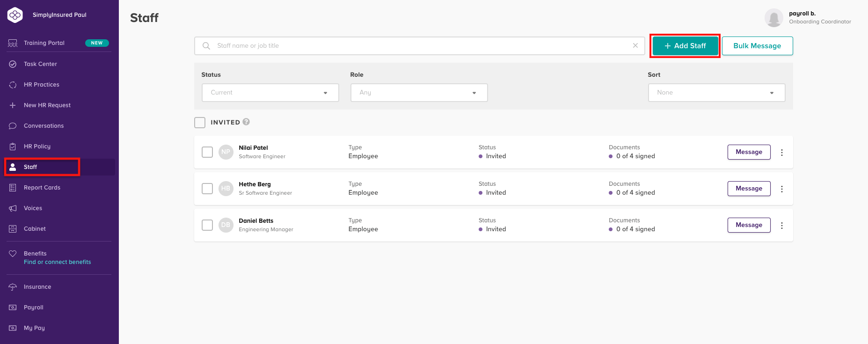Click 0 of 4 signed for Hethe Berg
868x344 pixels.
point(635,193)
